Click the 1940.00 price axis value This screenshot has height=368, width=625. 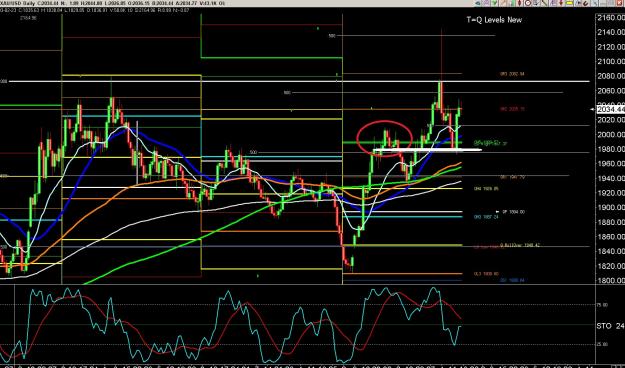pyautogui.click(x=611, y=178)
